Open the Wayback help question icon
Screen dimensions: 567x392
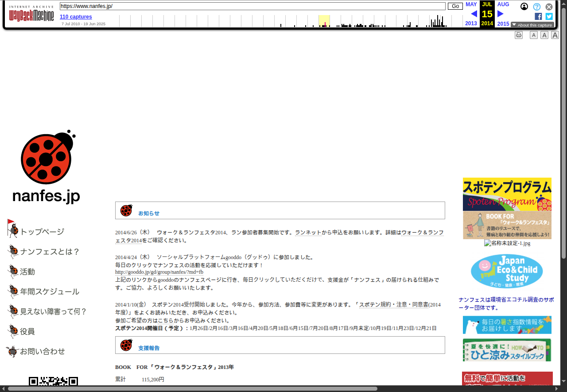point(536,7)
